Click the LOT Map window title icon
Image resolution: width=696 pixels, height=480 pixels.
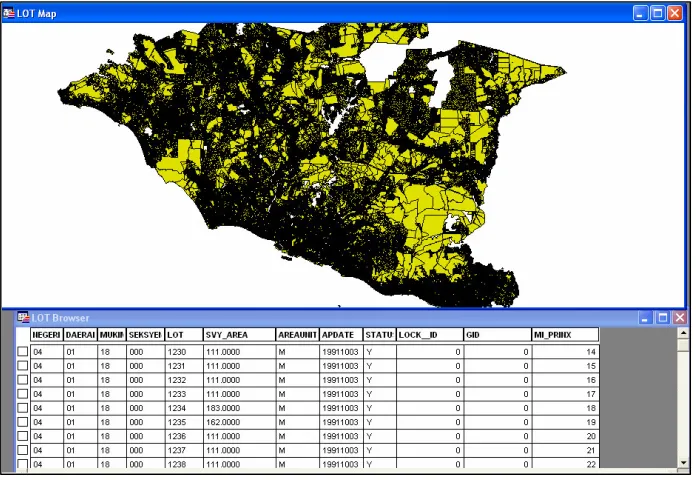pos(8,13)
